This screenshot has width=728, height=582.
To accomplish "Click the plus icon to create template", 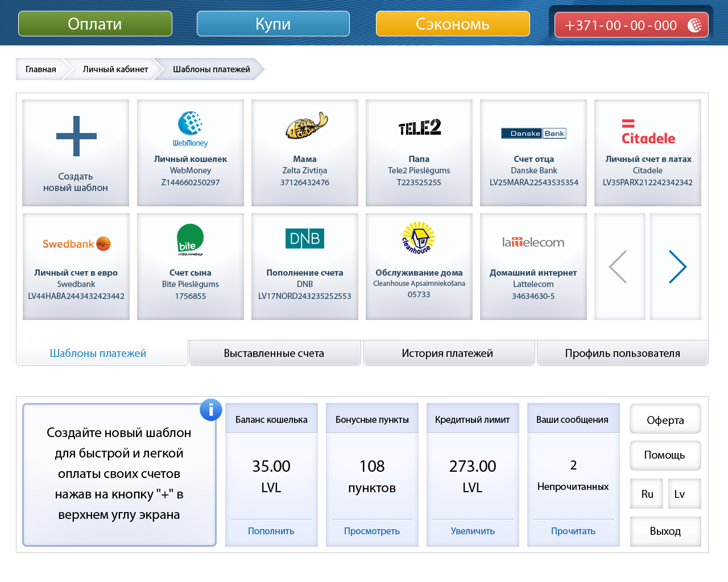I will pyautogui.click(x=76, y=136).
